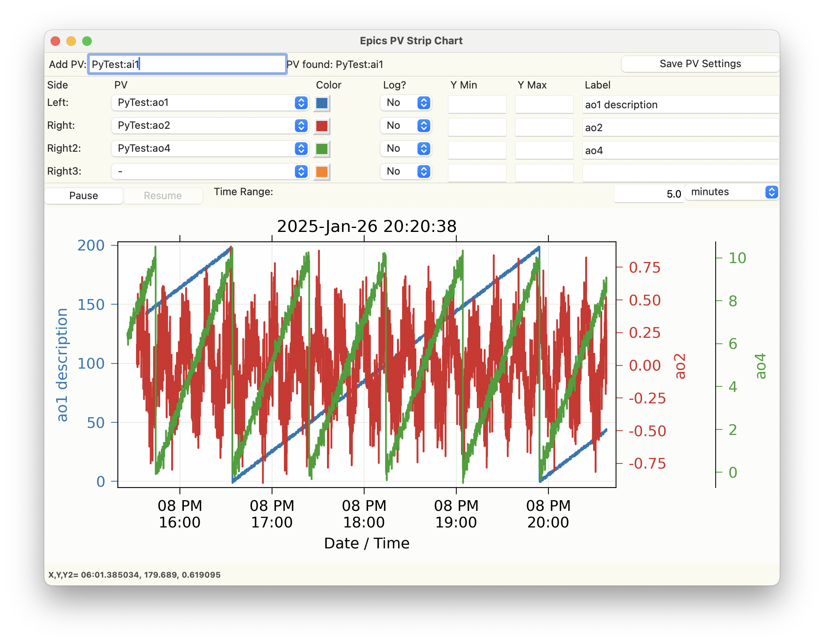Pick the orange color swatch for Right3
This screenshot has width=824, height=644.
pos(322,172)
